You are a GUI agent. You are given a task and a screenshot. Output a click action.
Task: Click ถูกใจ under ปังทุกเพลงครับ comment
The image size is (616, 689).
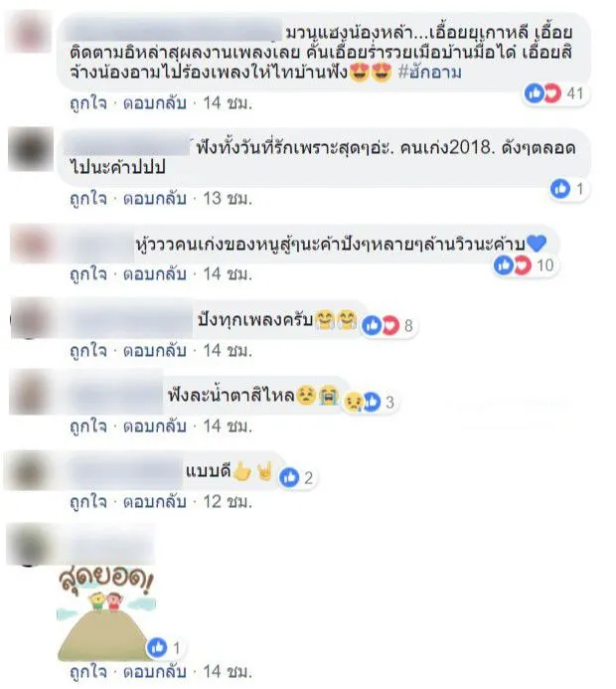tap(88, 351)
